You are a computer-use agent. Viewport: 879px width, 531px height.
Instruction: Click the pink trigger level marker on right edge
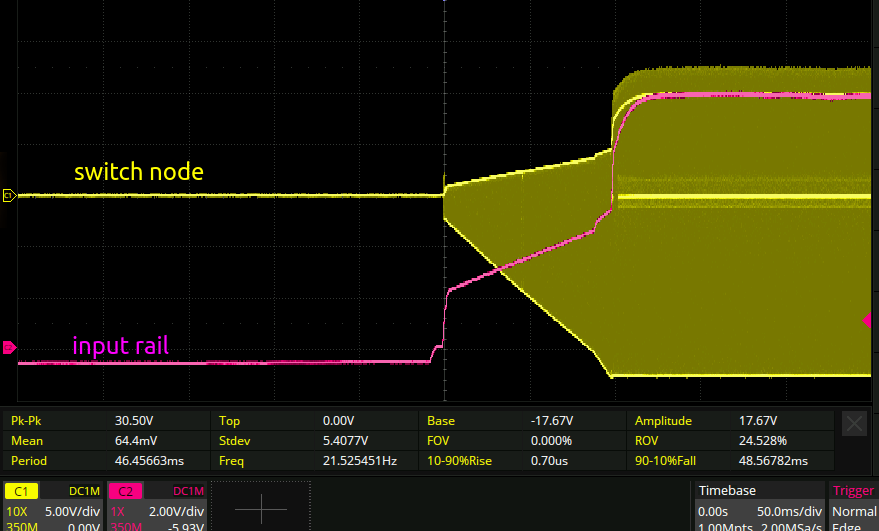coord(867,320)
